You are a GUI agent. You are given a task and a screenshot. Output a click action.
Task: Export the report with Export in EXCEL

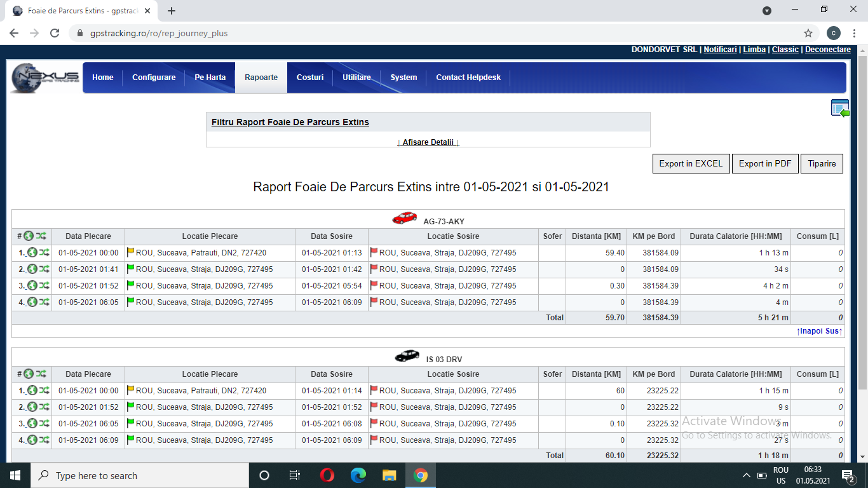pyautogui.click(x=691, y=163)
